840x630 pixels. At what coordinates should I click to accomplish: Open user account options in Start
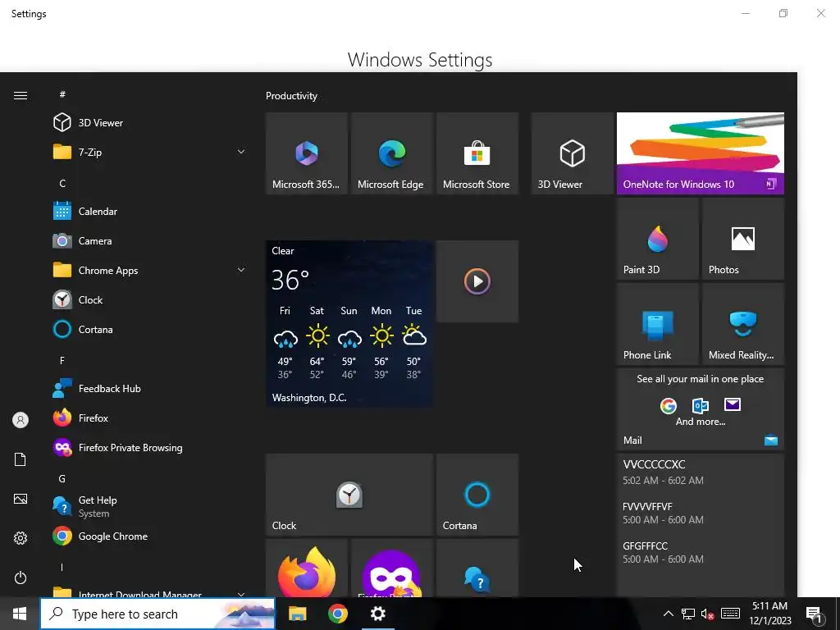coord(21,420)
